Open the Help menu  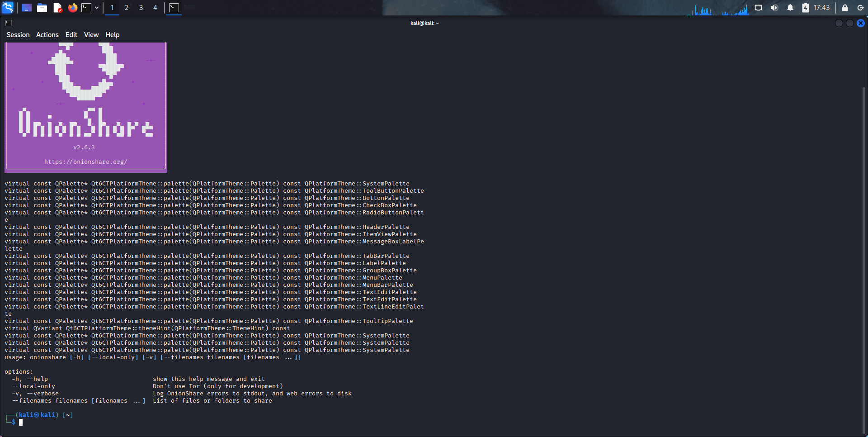pos(113,35)
